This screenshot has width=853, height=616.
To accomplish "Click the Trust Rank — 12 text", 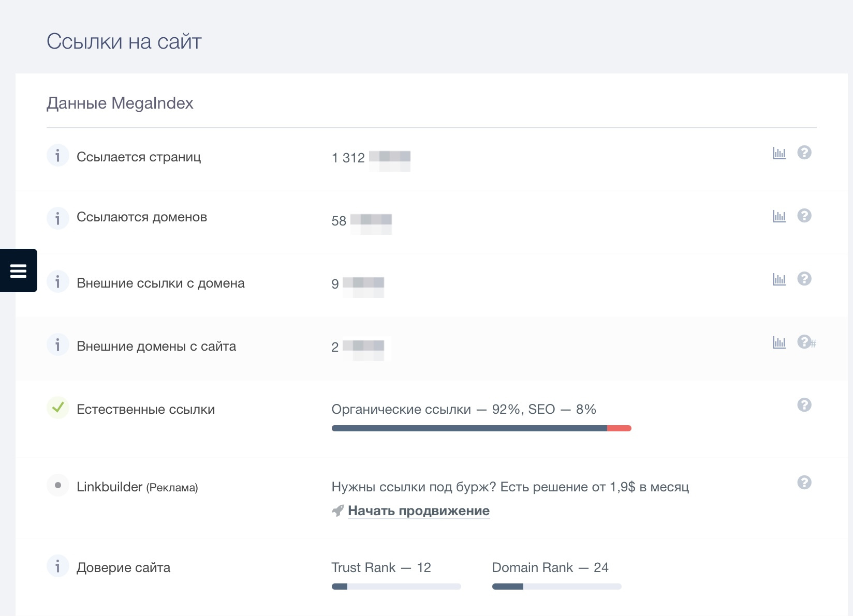I will tap(381, 568).
